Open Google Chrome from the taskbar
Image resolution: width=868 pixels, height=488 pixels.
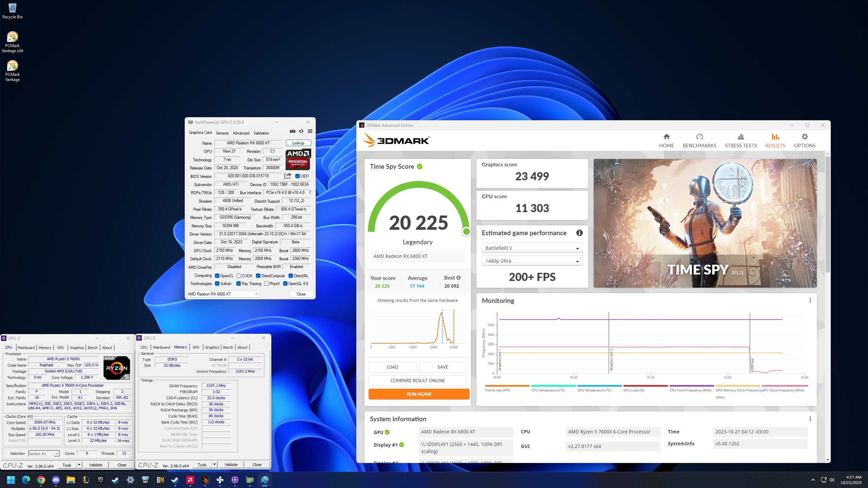click(x=41, y=480)
